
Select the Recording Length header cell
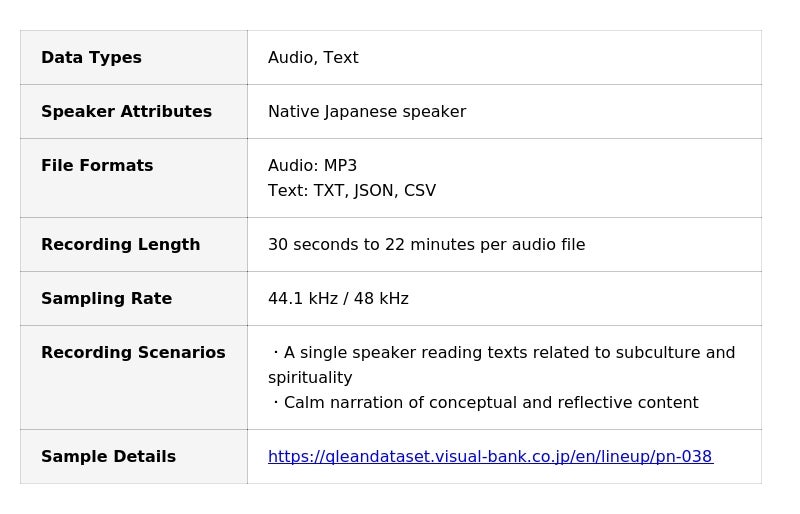(x=120, y=245)
